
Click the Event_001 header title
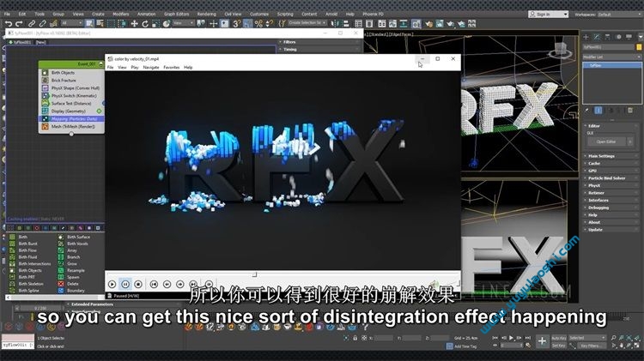(86, 64)
